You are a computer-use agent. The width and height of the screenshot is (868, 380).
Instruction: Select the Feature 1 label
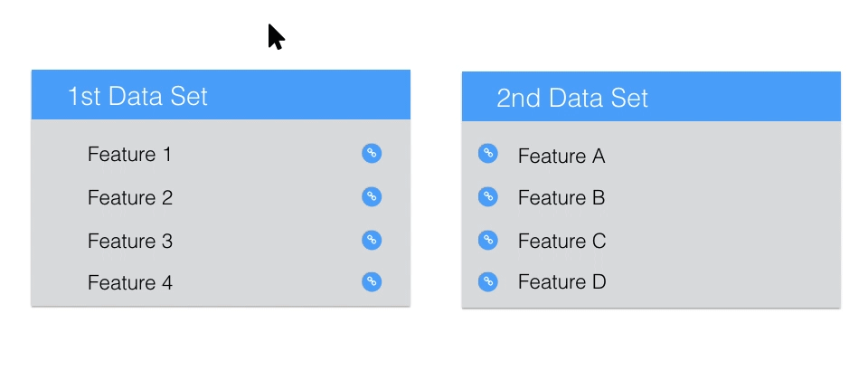pos(129,154)
